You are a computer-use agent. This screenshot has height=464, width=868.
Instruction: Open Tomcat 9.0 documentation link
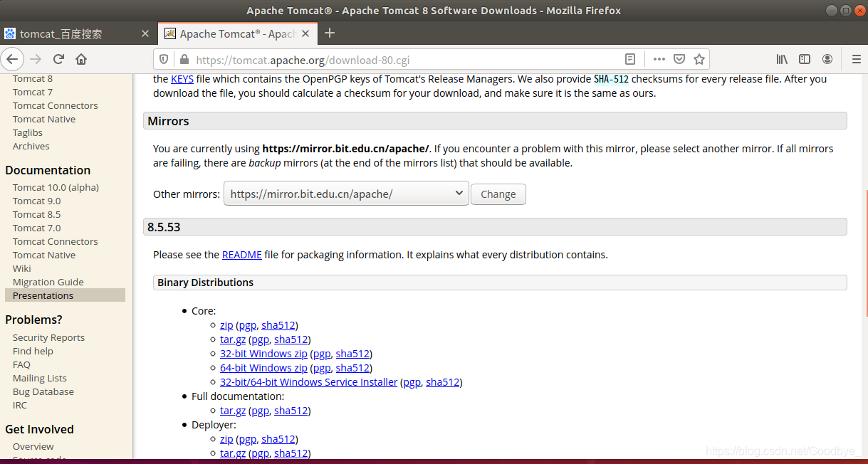[37, 201]
